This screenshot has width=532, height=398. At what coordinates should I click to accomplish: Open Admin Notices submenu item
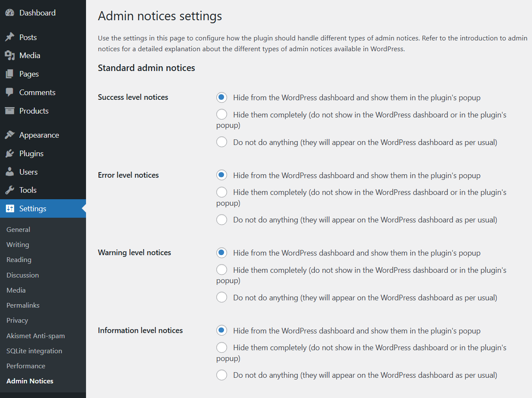tap(30, 381)
